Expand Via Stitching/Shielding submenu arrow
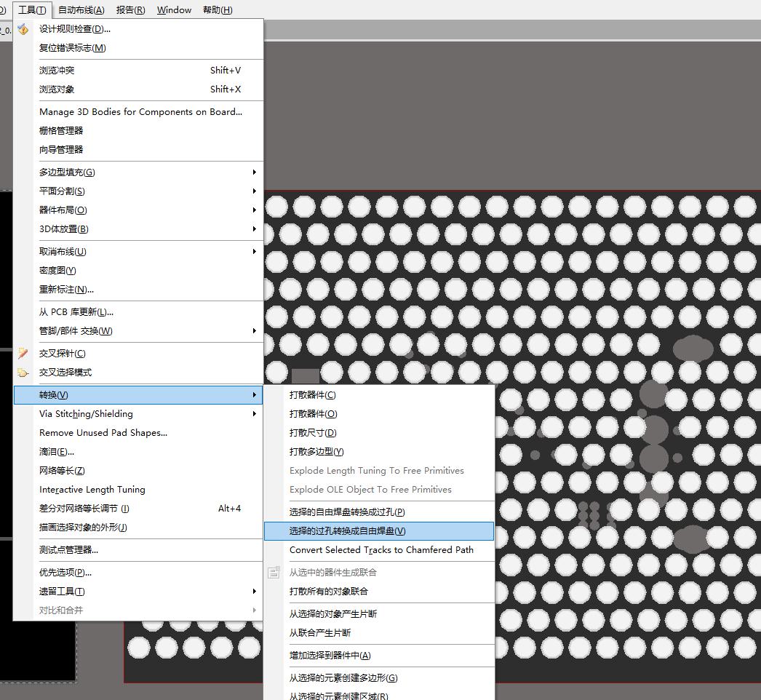 (x=254, y=414)
